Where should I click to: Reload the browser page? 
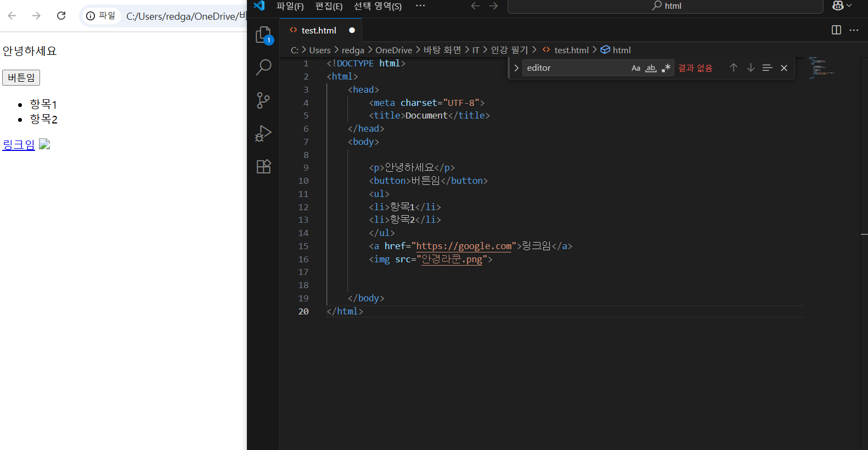coord(61,15)
